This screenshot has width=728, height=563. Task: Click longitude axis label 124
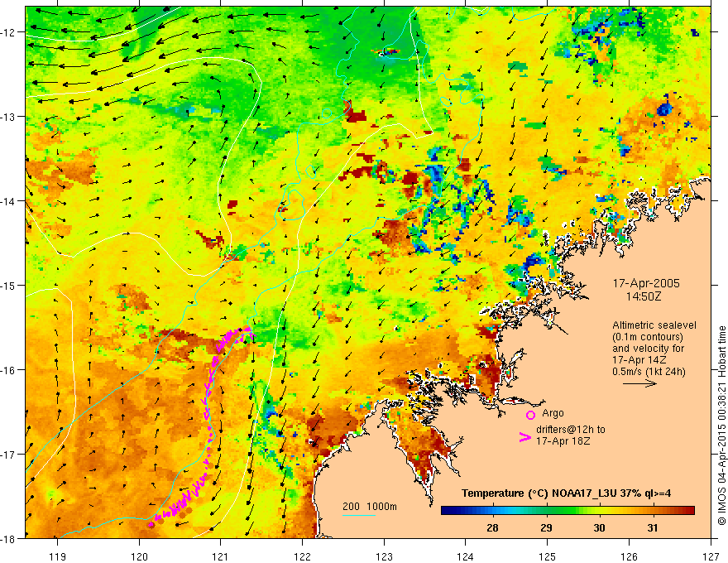465,556
